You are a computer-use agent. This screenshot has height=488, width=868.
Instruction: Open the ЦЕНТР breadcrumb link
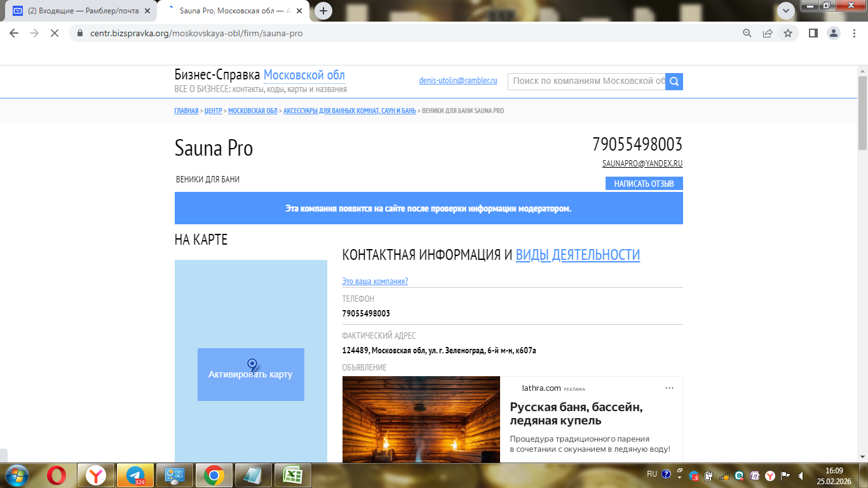point(214,111)
